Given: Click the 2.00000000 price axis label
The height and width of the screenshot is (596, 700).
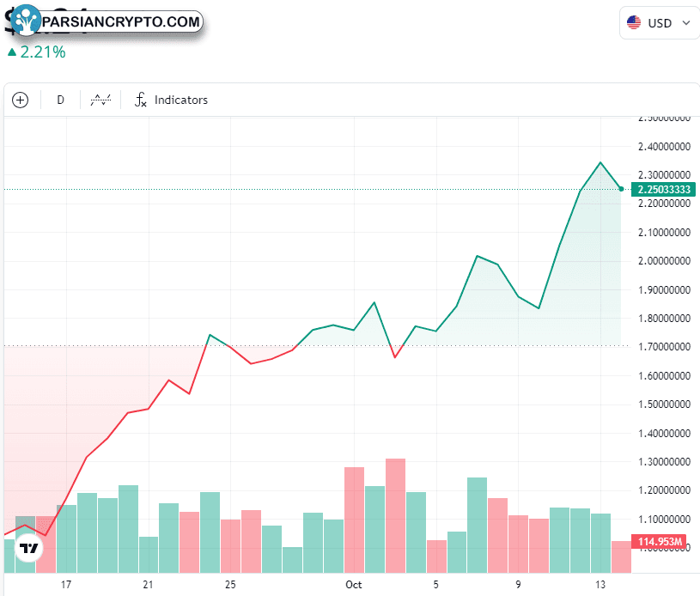Looking at the screenshot, I should click(664, 261).
